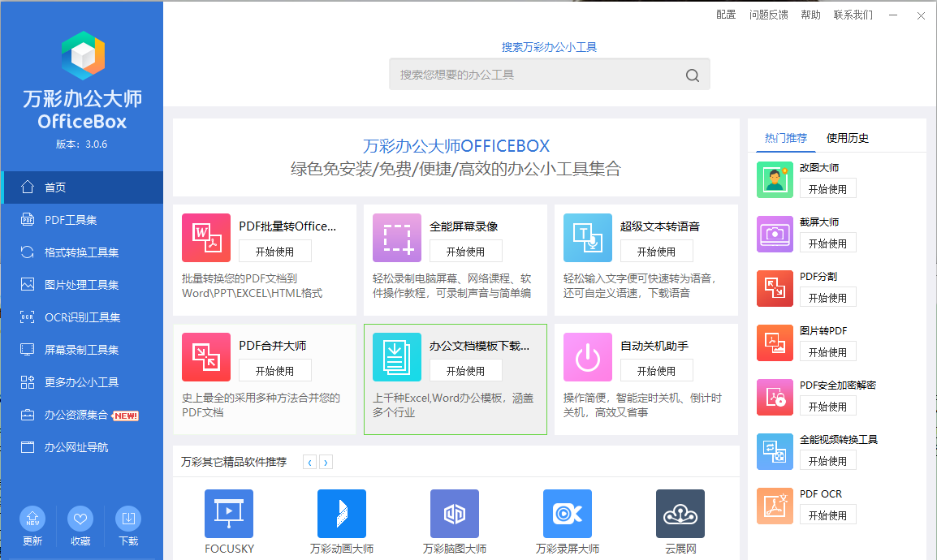Open 办公资源集合 sidebar entry
This screenshot has width=937, height=560.
tap(82, 415)
